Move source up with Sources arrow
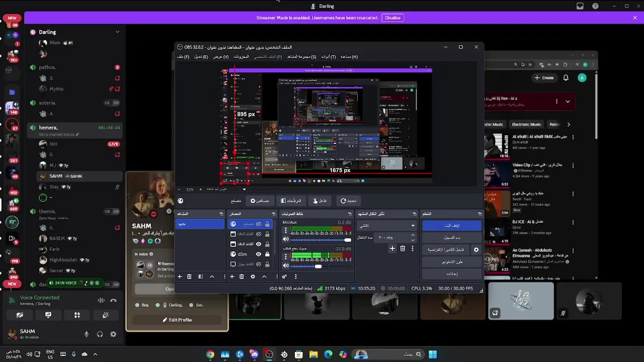644x362 pixels. pos(264,277)
